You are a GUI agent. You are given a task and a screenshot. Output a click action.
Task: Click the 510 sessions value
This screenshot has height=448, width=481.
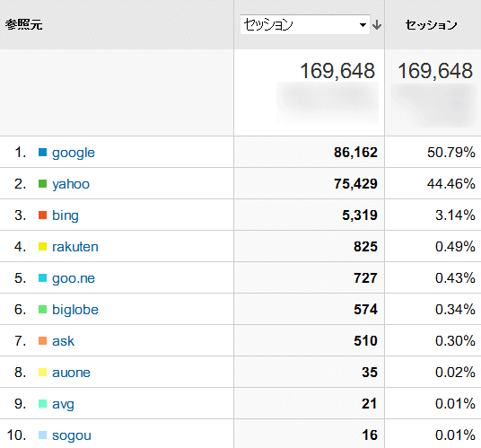point(365,341)
